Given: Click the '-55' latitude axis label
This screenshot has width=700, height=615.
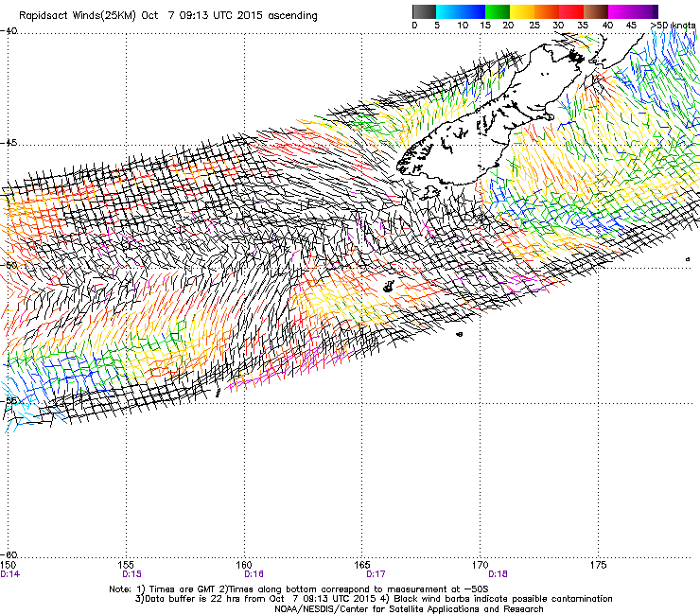Looking at the screenshot, I should click(x=9, y=400).
